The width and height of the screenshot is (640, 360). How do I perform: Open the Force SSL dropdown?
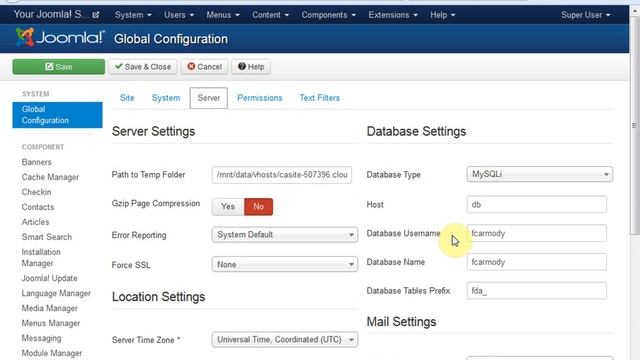pos(285,264)
